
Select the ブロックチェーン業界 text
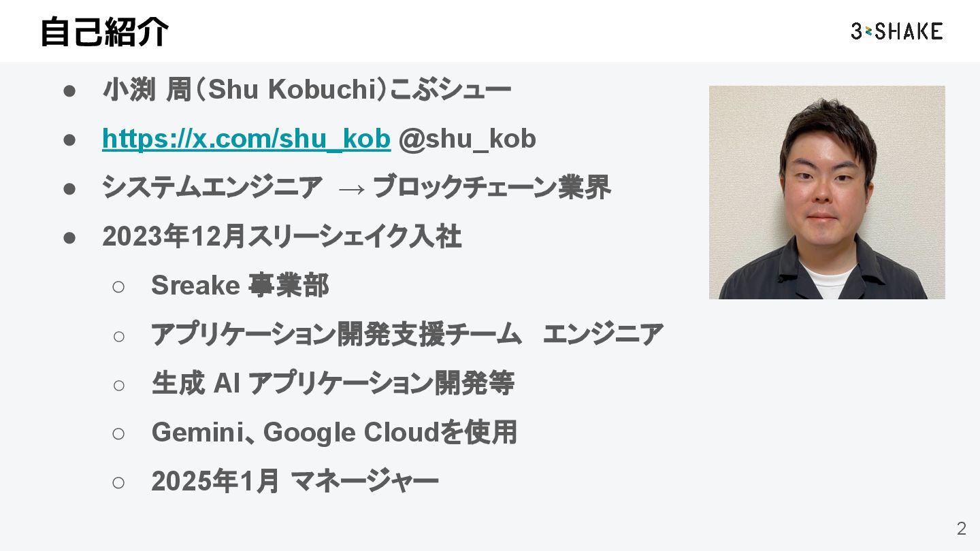(491, 188)
